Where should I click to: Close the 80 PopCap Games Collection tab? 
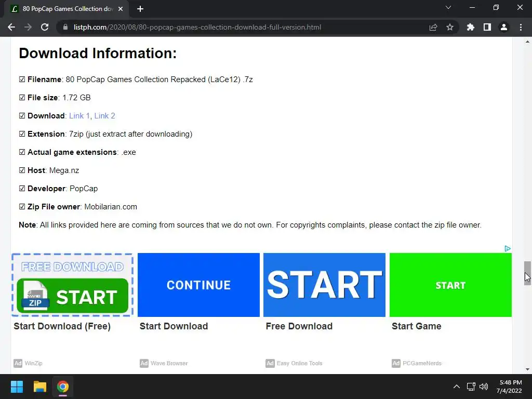coord(121,9)
